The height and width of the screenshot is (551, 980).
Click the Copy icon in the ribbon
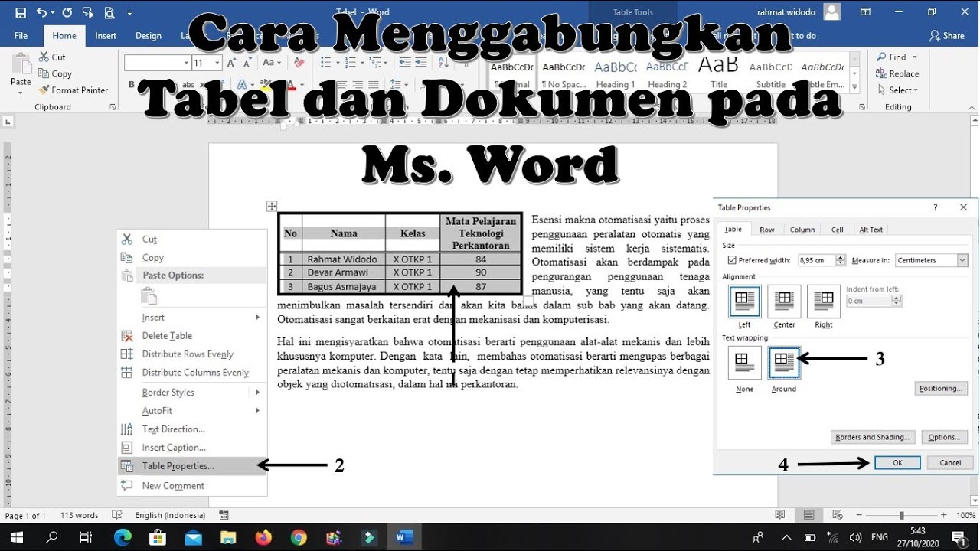44,73
